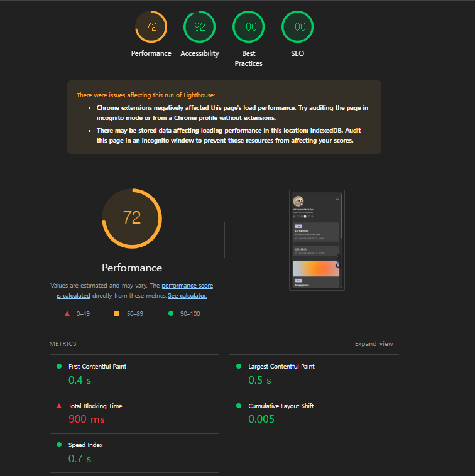Open the Best Practices score gauge
This screenshot has width=475, height=476.
pos(248,27)
